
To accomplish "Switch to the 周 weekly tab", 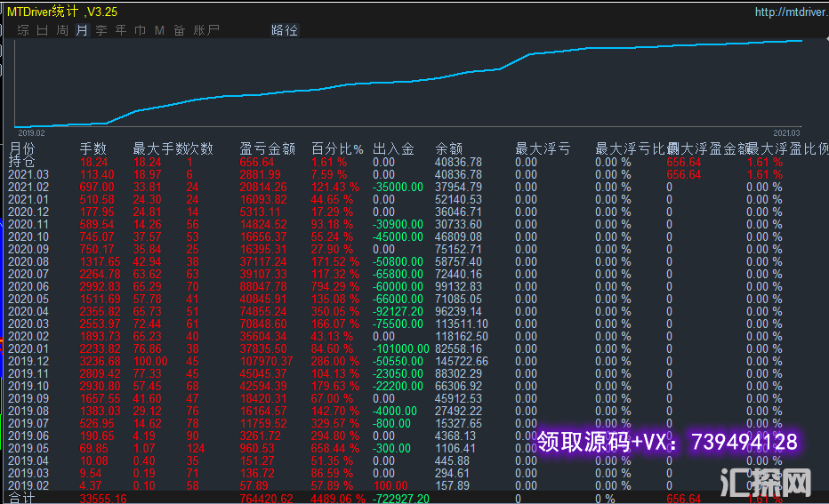I will tap(62, 30).
